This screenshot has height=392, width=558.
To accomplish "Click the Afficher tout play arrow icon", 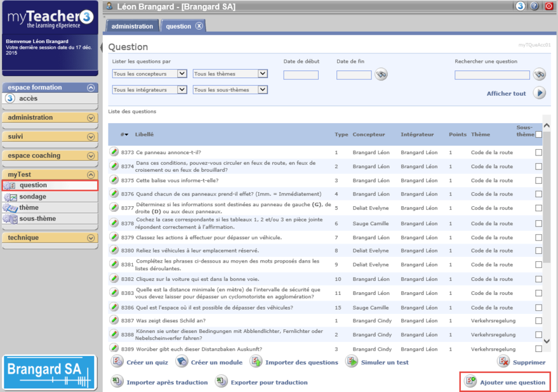I will pyautogui.click(x=539, y=93).
